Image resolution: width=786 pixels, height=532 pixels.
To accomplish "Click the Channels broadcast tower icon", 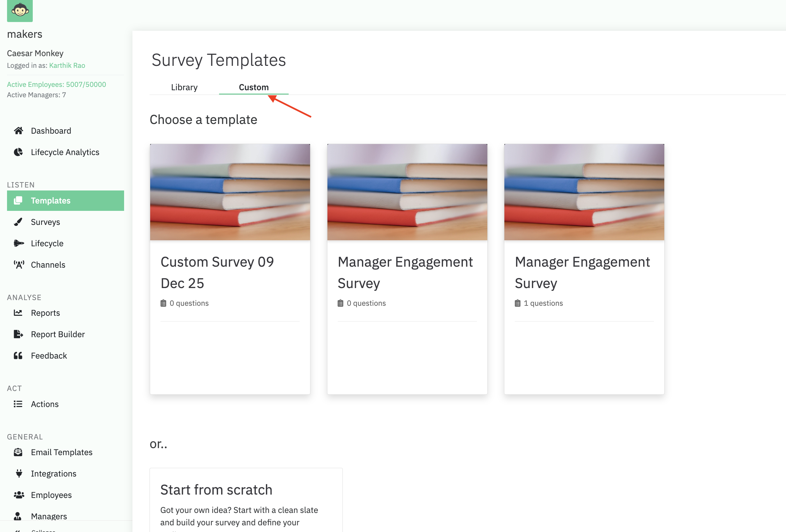I will 18,265.
